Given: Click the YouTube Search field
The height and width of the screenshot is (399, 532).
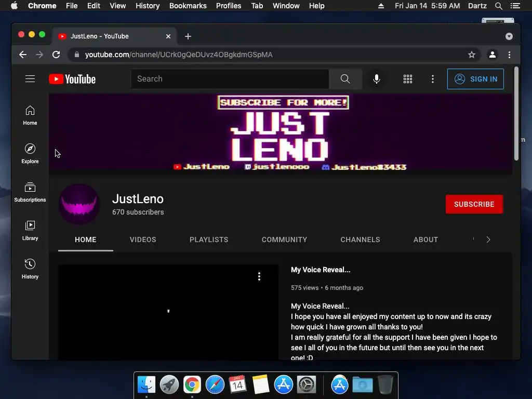Looking at the screenshot, I should tap(230, 79).
